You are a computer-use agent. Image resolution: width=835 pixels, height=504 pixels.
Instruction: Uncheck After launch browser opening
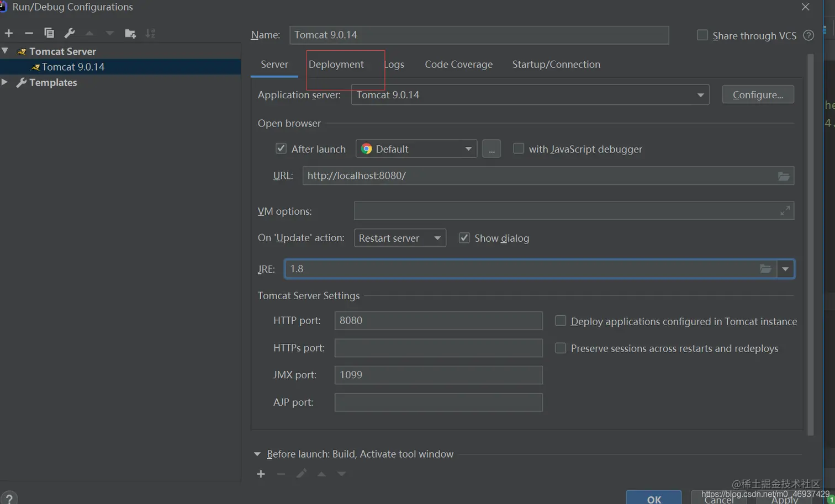tap(281, 148)
